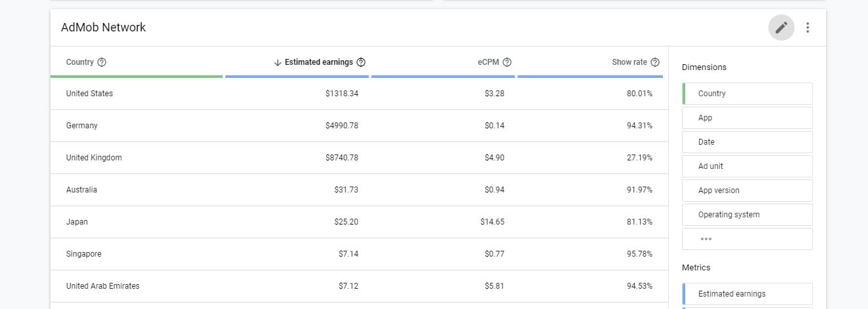Click the pencil edit icon

pyautogui.click(x=781, y=27)
